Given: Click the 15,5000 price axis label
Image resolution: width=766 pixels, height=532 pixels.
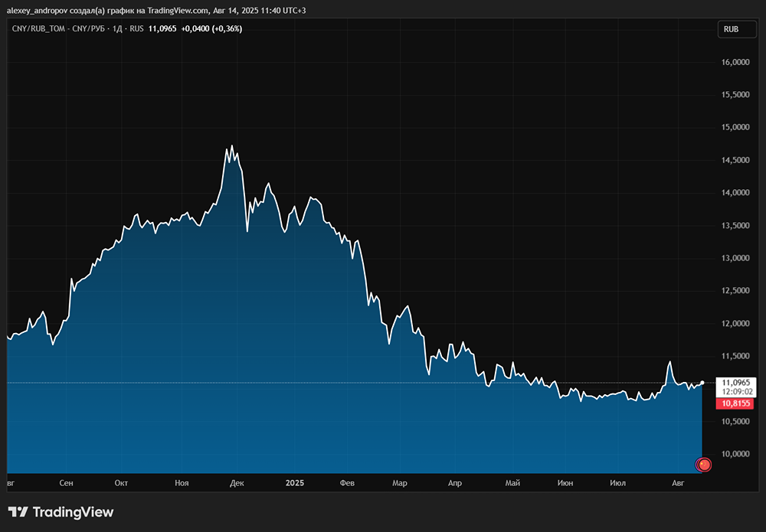Looking at the screenshot, I should point(735,95).
